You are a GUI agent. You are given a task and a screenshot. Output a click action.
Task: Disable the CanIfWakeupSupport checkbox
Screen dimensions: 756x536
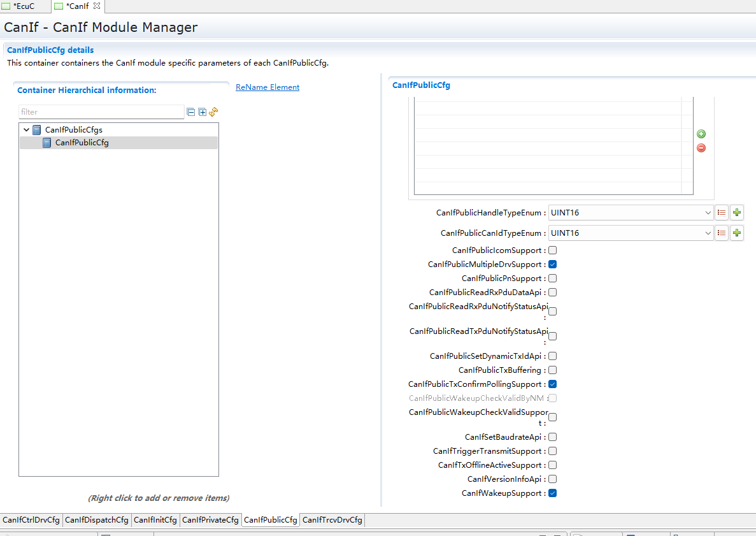click(553, 493)
